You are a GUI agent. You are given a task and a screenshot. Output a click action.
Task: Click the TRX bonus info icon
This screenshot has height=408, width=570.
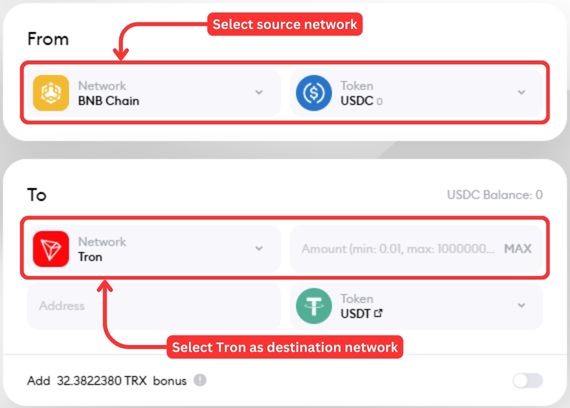[x=200, y=380]
